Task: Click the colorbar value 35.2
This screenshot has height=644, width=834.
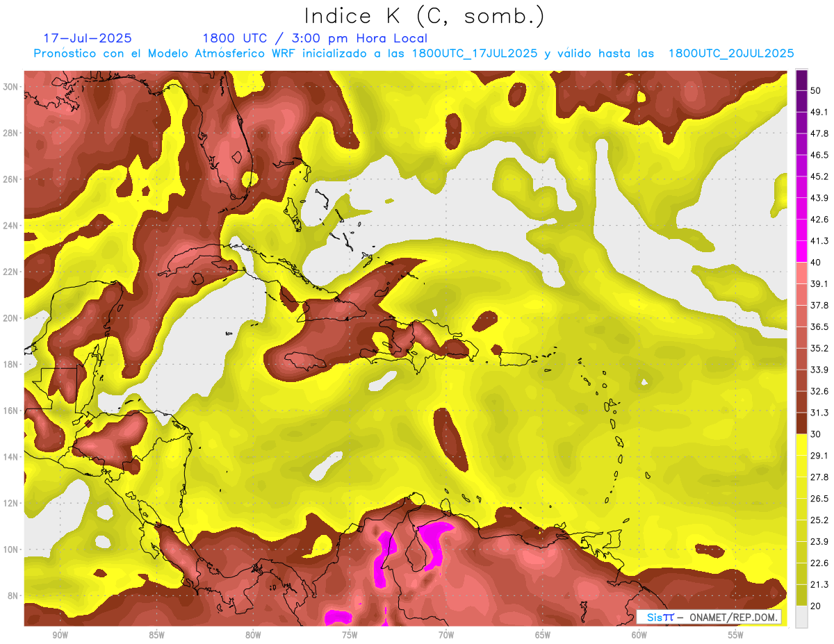Action: [x=819, y=348]
